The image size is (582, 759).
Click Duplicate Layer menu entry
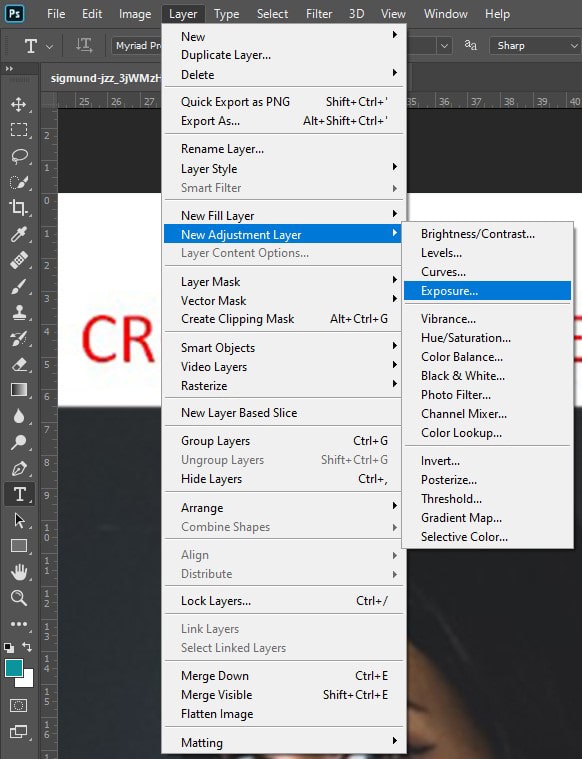pos(284,55)
